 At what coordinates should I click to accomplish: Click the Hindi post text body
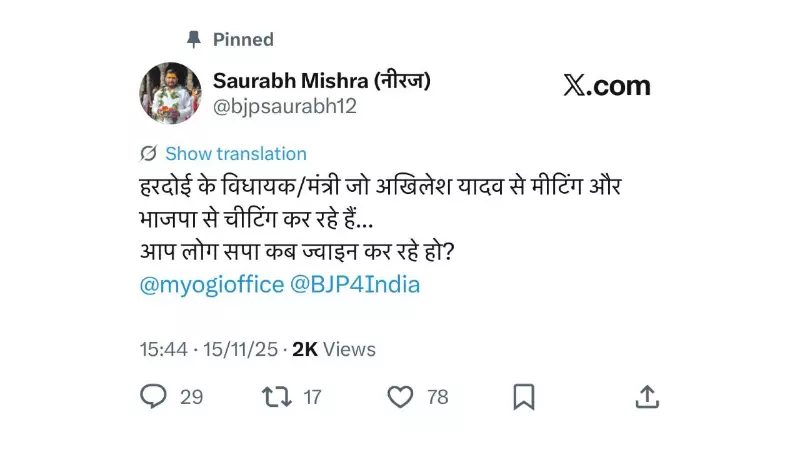click(380, 218)
